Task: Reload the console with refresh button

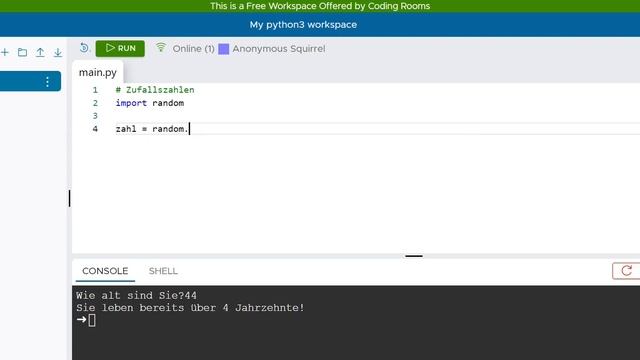Action: 626,271
